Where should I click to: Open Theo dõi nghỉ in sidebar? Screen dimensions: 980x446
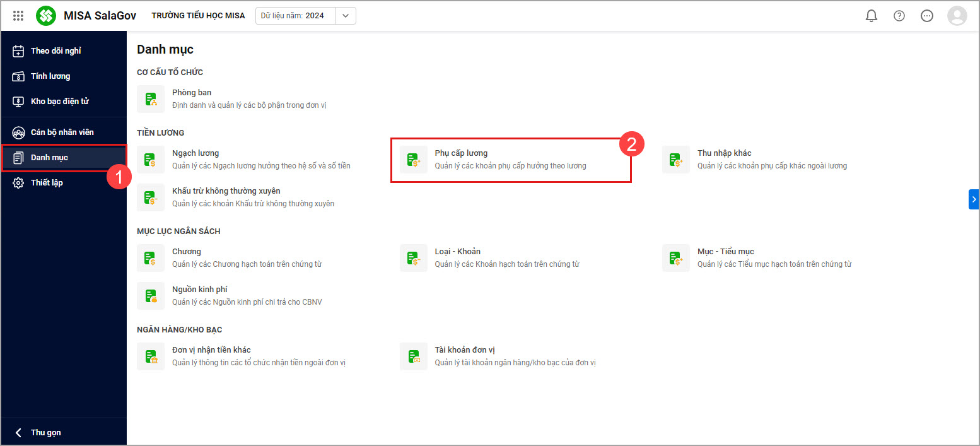pos(55,51)
